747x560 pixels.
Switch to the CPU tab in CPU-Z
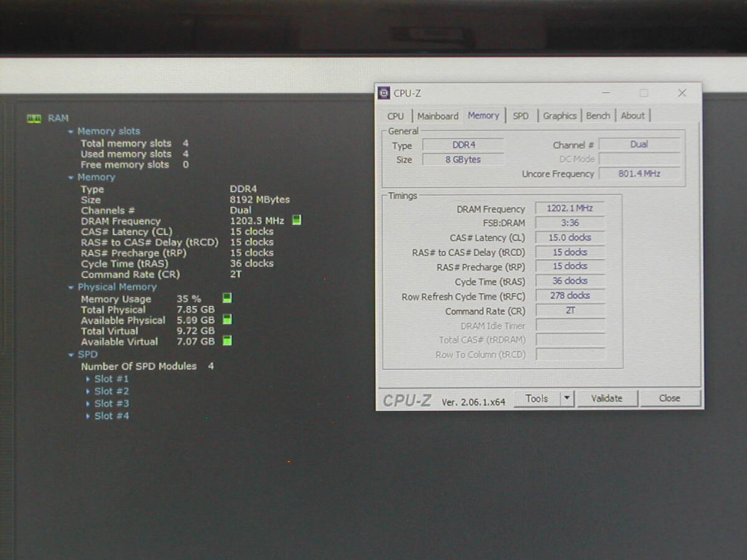395,116
